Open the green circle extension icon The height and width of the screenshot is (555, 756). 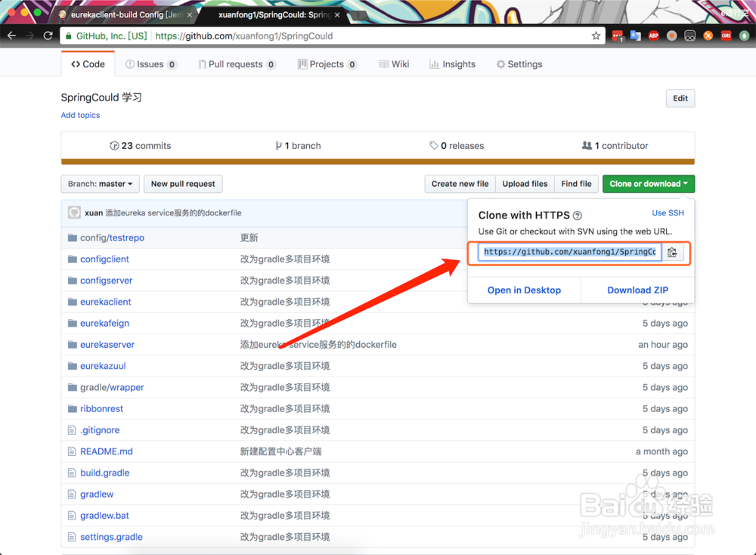coord(745,36)
